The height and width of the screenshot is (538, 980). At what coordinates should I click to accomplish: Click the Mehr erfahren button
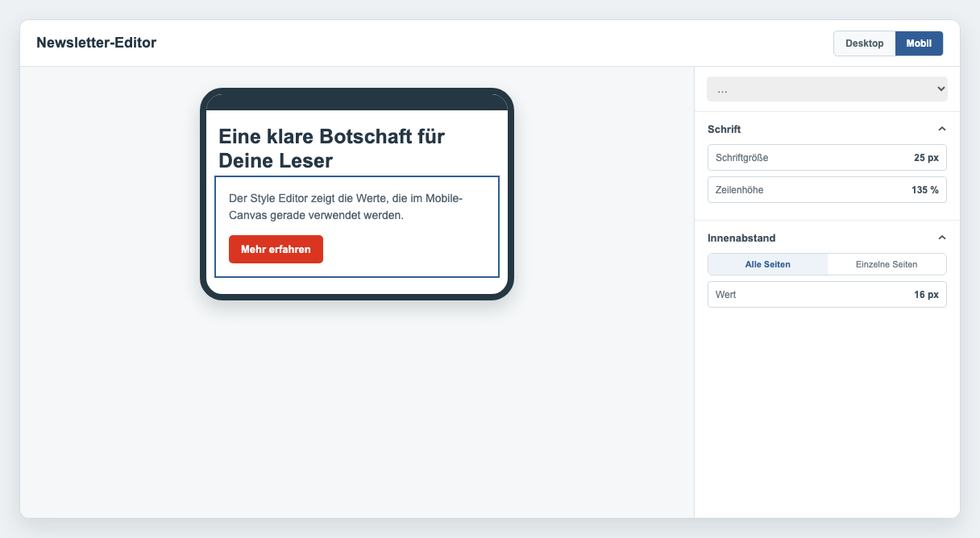(x=276, y=249)
